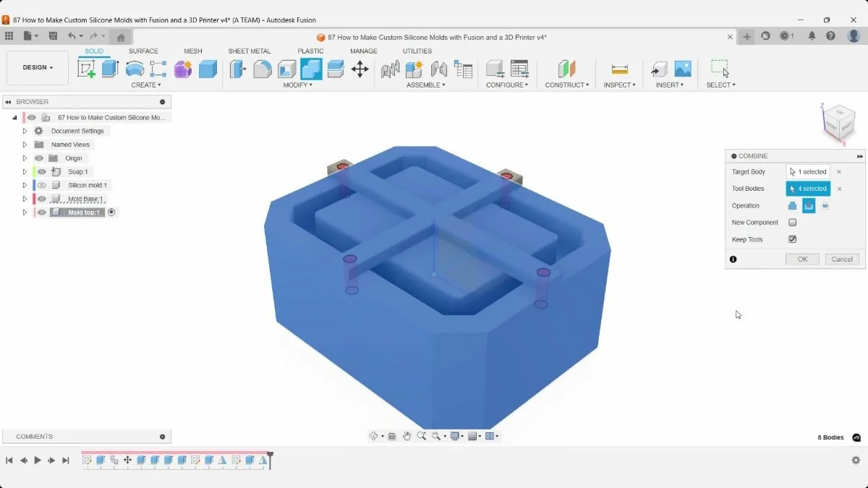Select the New Component assemble icon
Viewport: 868px width, 488px height.
click(x=414, y=69)
